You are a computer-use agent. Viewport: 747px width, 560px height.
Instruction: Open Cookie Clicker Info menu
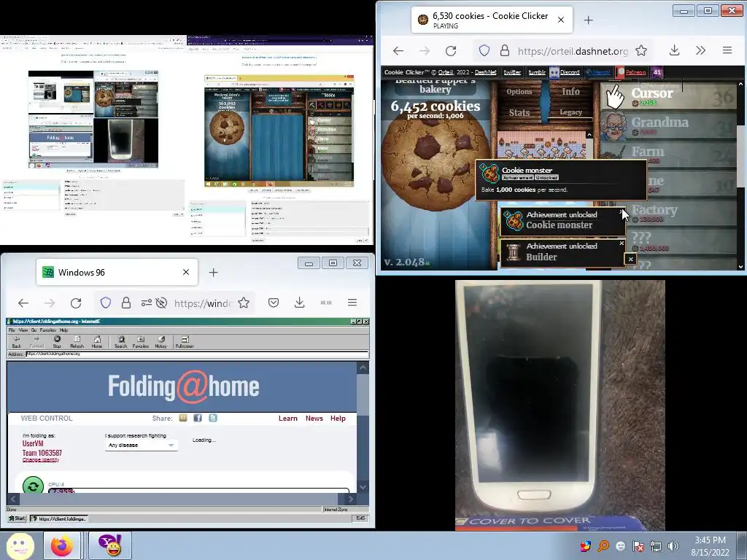click(570, 91)
